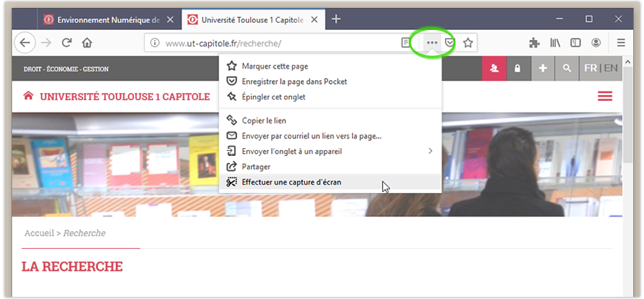Open a new browser tab

[336, 19]
